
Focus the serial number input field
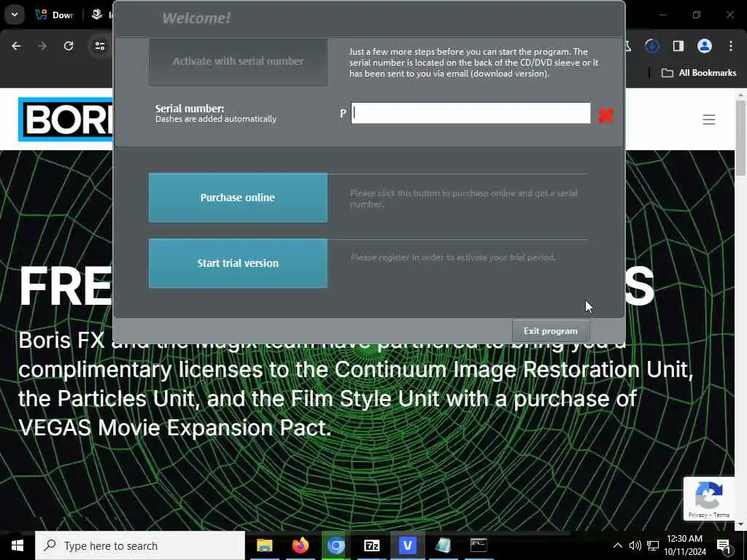pyautogui.click(x=471, y=113)
